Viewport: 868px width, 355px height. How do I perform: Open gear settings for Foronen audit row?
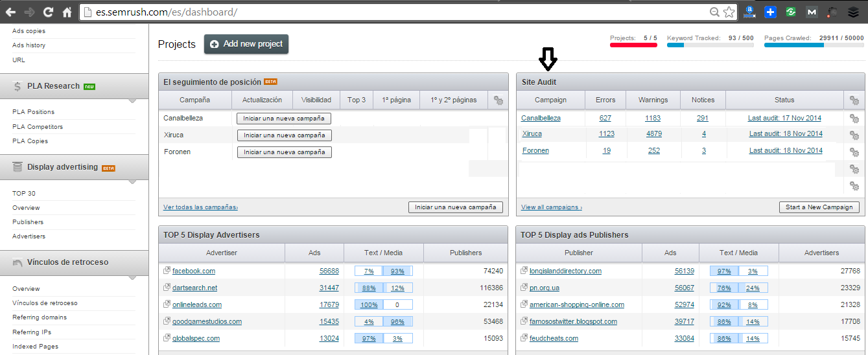854,152
